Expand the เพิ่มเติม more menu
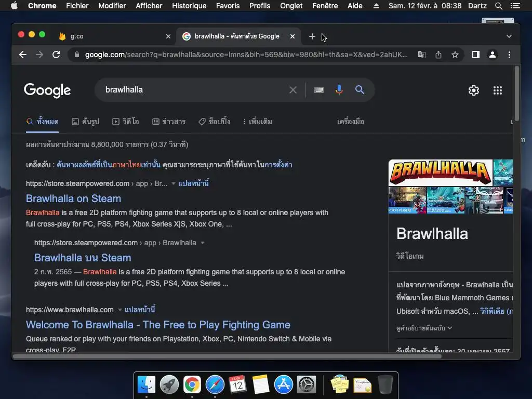The height and width of the screenshot is (399, 532). (258, 122)
